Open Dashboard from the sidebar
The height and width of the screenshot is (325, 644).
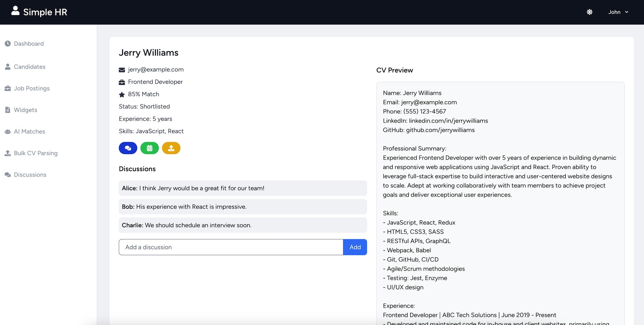[x=29, y=44]
